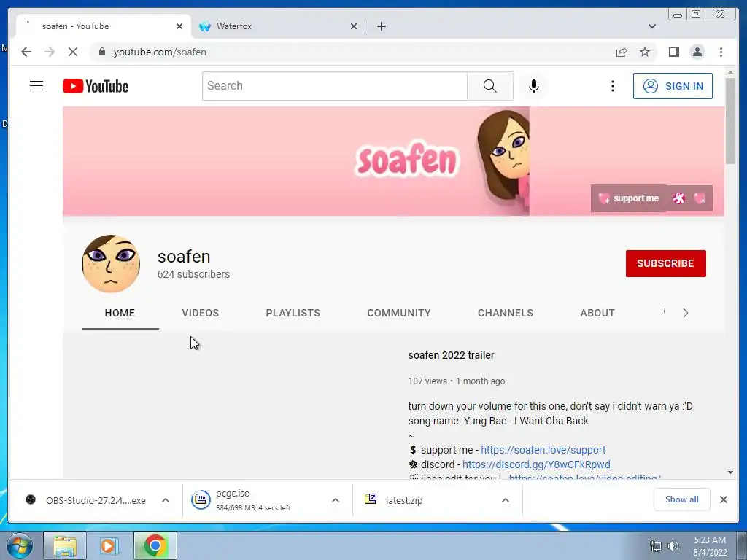Open the discord.gg invite link
The width and height of the screenshot is (747, 560).
536,464
